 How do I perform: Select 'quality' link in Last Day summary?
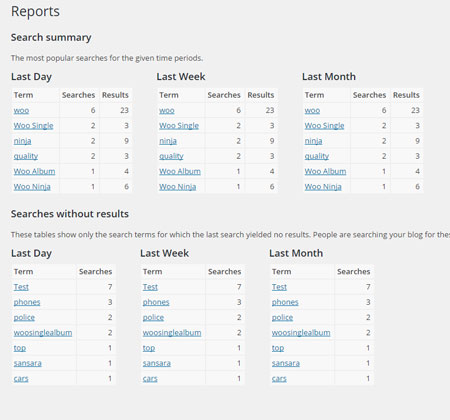[26, 156]
